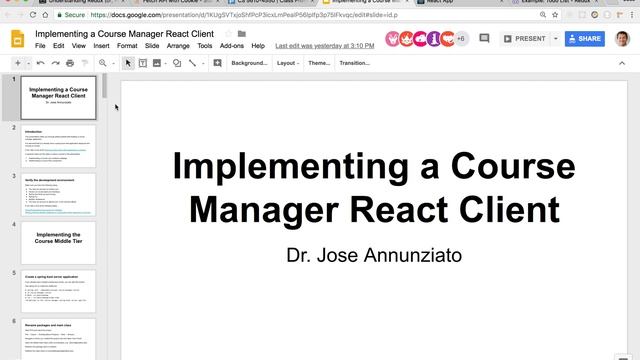Open line type dropdown arrow
Viewport: 640px width, 360px height.
[x=203, y=64]
